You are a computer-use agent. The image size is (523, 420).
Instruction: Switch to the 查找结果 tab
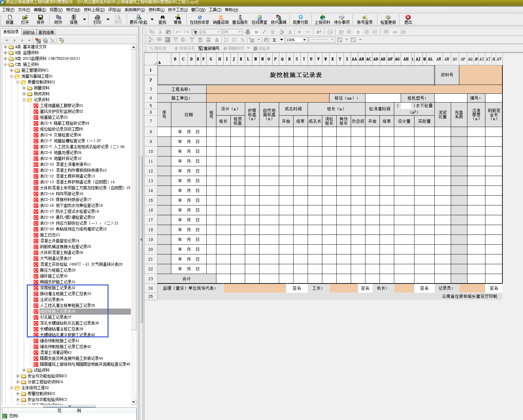[46, 32]
